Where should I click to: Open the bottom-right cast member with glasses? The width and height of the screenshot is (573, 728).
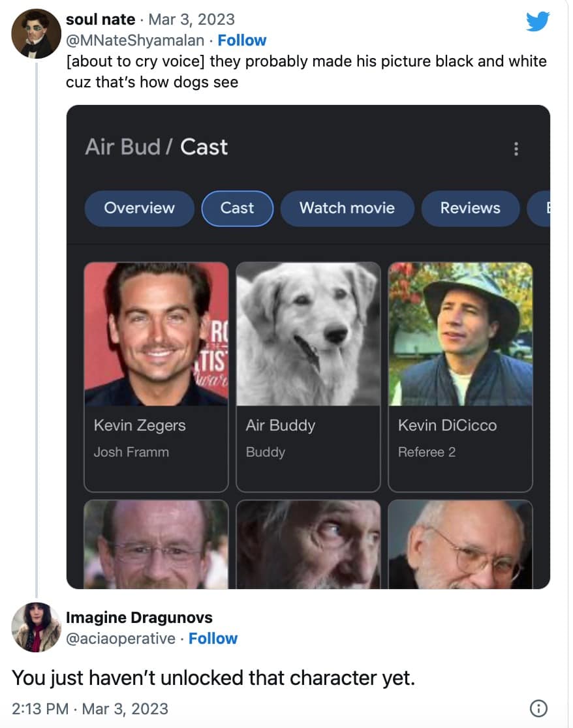click(460, 545)
